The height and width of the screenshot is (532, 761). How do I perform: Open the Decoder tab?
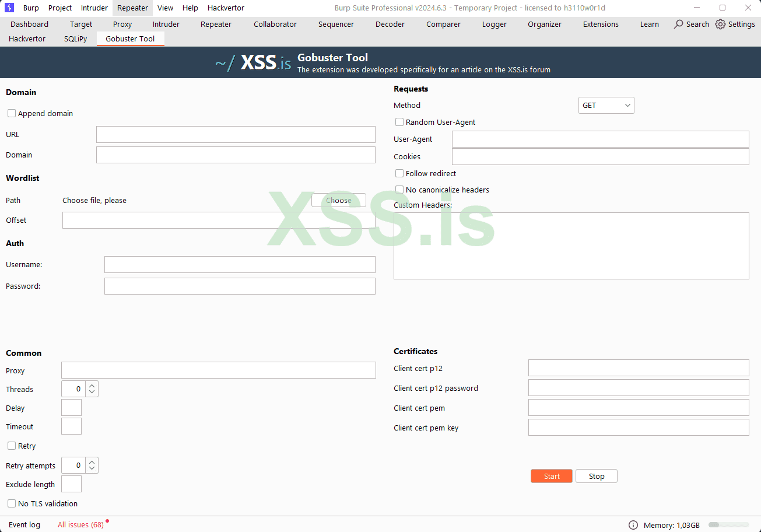click(x=390, y=24)
